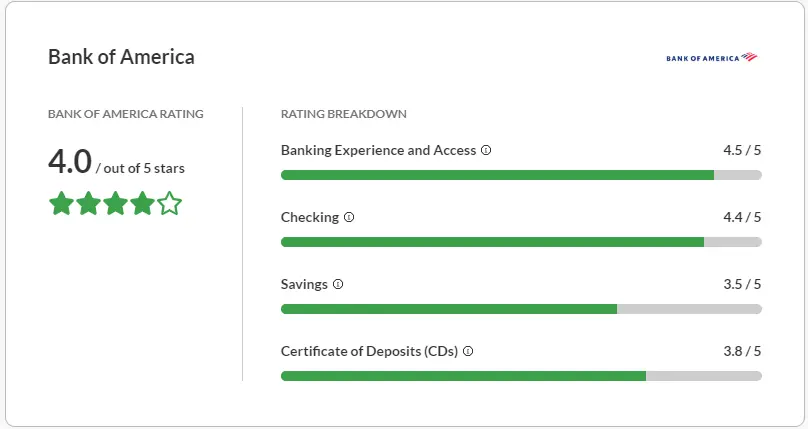Click the Bank of America heading

point(121,57)
